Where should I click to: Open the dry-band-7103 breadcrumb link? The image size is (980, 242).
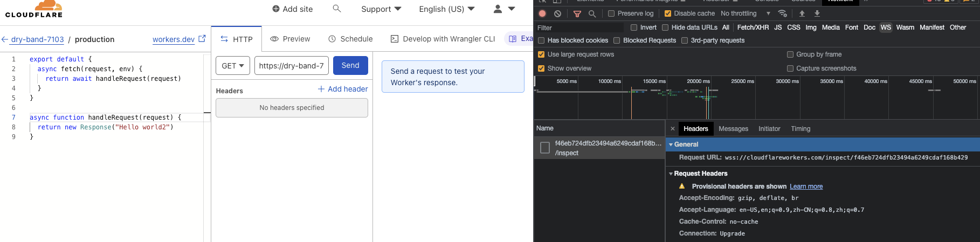point(38,39)
